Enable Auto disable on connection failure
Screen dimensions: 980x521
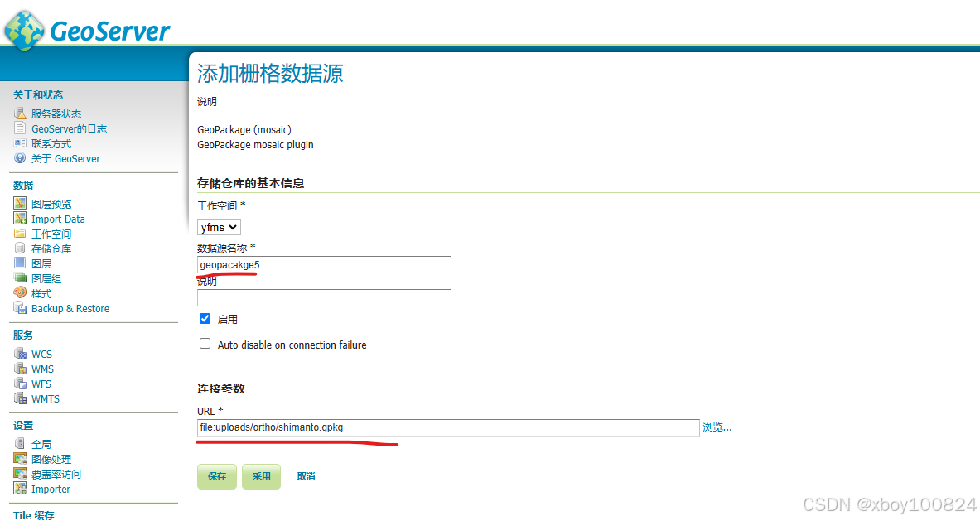tap(205, 344)
